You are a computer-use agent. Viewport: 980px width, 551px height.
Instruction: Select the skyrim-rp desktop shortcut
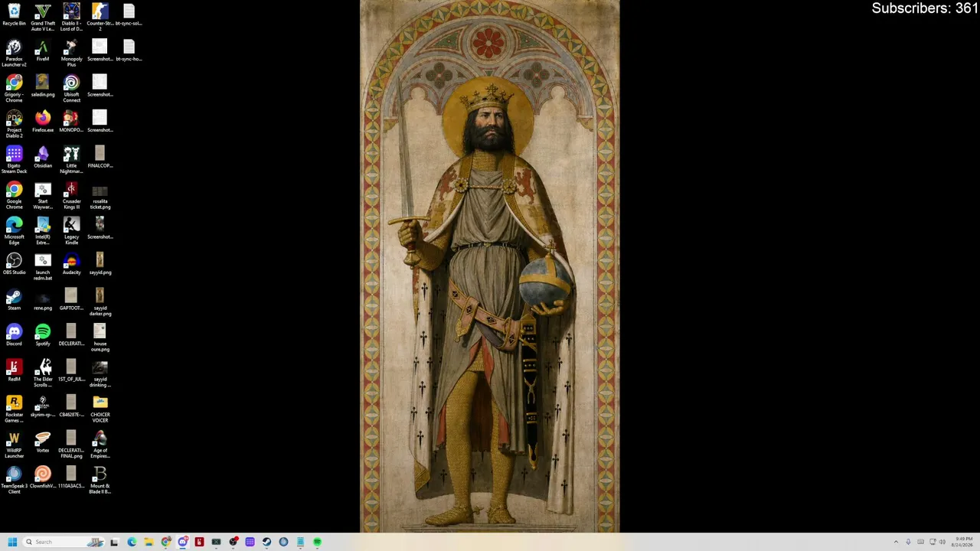pos(43,406)
